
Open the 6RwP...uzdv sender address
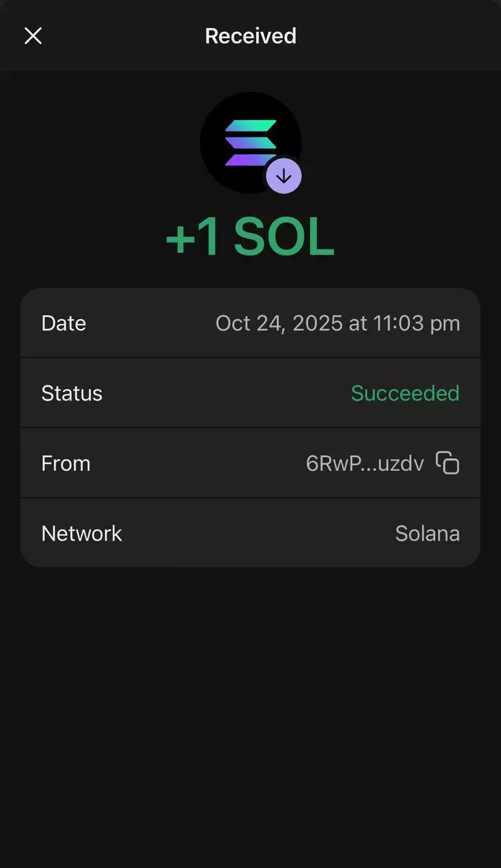pyautogui.click(x=365, y=464)
